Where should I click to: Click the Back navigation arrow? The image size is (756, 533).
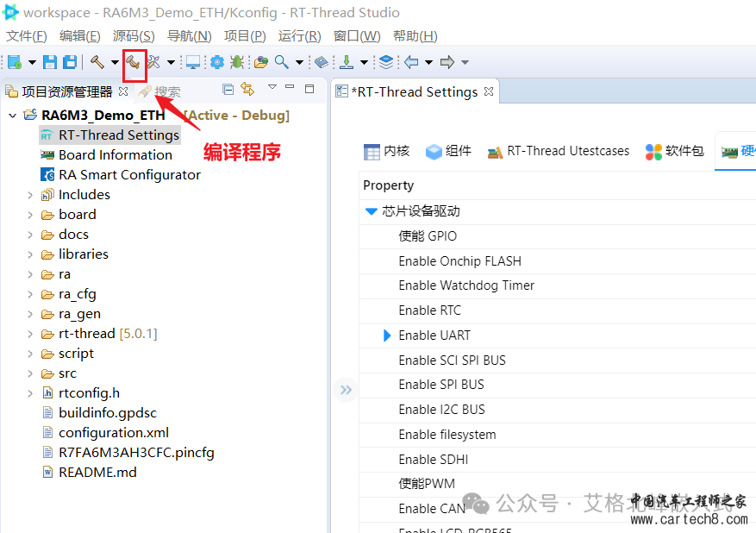click(411, 62)
